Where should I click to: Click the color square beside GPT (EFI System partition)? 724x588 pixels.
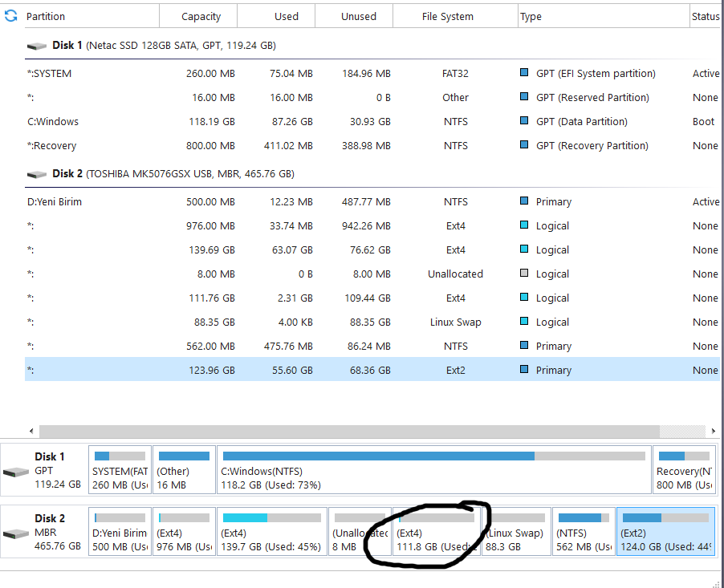(x=524, y=72)
